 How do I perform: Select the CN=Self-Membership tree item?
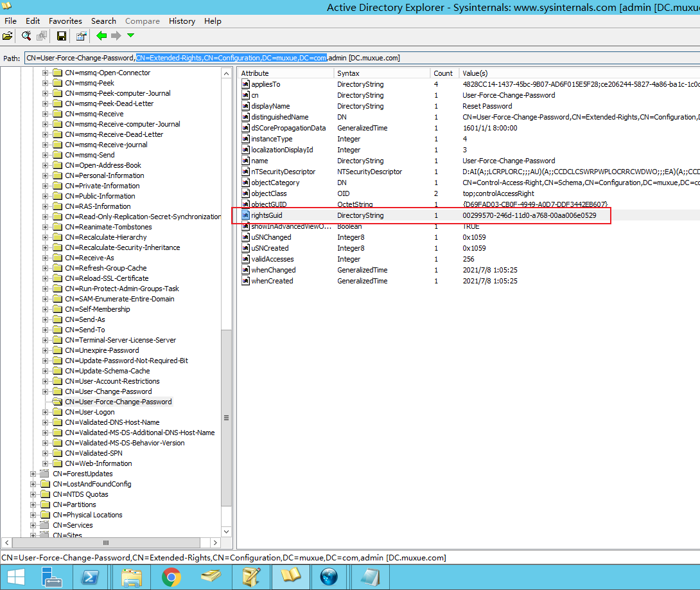tap(98, 309)
